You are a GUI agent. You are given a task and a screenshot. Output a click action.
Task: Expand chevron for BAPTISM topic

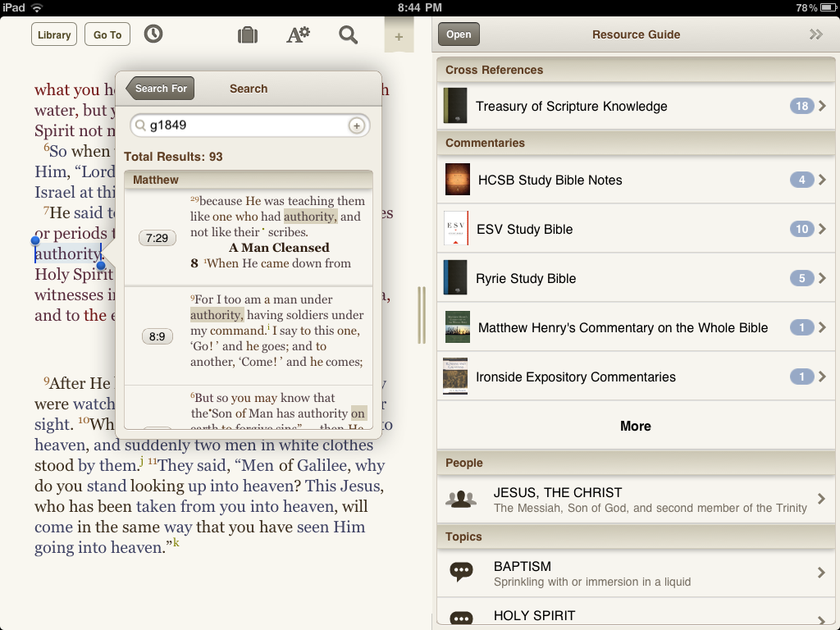click(821, 573)
